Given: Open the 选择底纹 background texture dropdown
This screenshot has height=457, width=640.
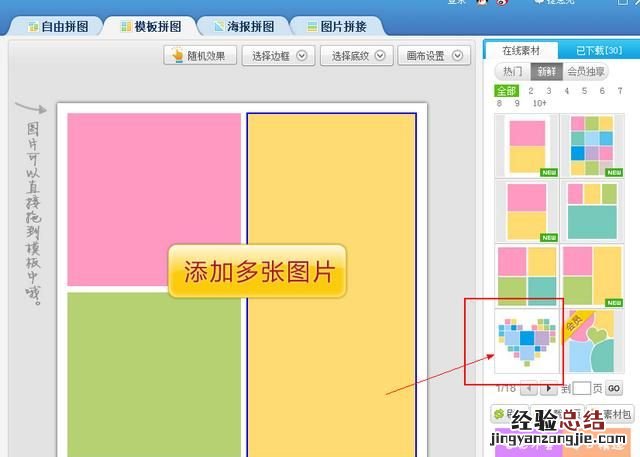Looking at the screenshot, I should pyautogui.click(x=356, y=56).
